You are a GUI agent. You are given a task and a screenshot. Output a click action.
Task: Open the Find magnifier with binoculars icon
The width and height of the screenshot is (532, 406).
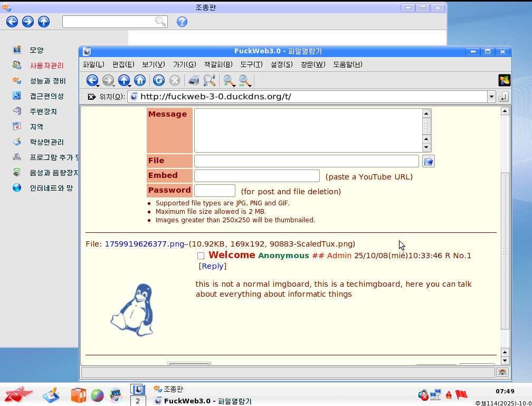[210, 80]
